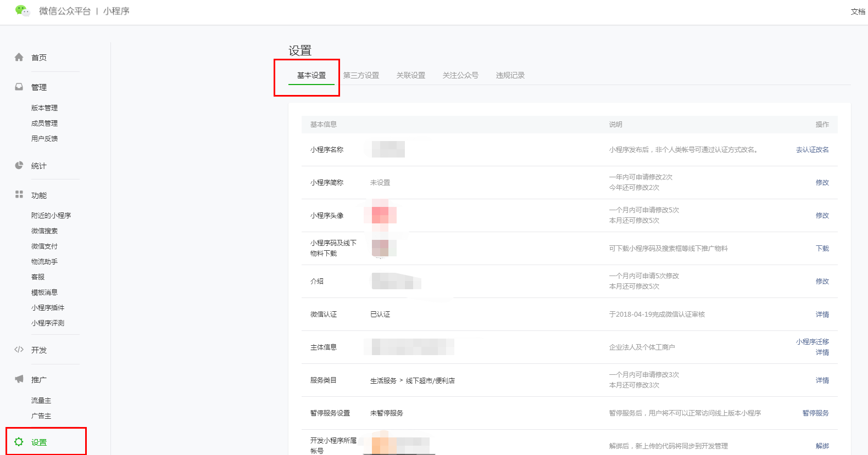Click the 功能 grid icon
Viewport: 868px width, 455px height.
[19, 194]
